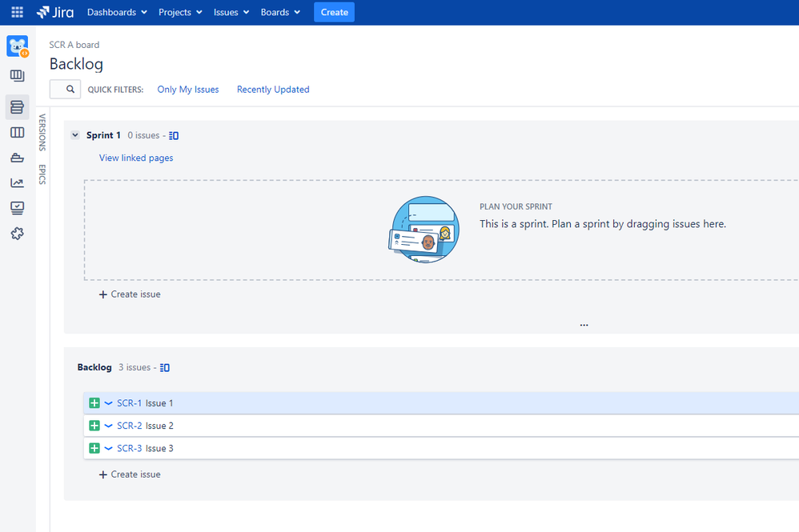Click the backlog search input field

coord(65,89)
